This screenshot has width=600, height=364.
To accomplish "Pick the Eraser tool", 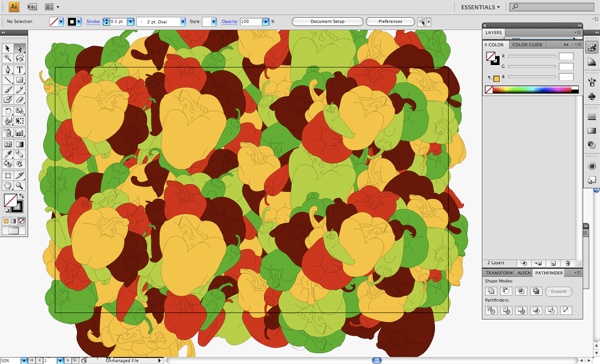I will click(x=20, y=100).
